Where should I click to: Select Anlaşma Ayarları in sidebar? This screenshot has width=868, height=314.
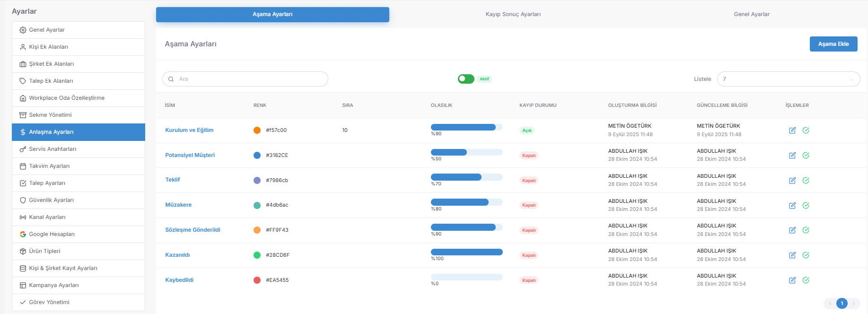(79, 132)
